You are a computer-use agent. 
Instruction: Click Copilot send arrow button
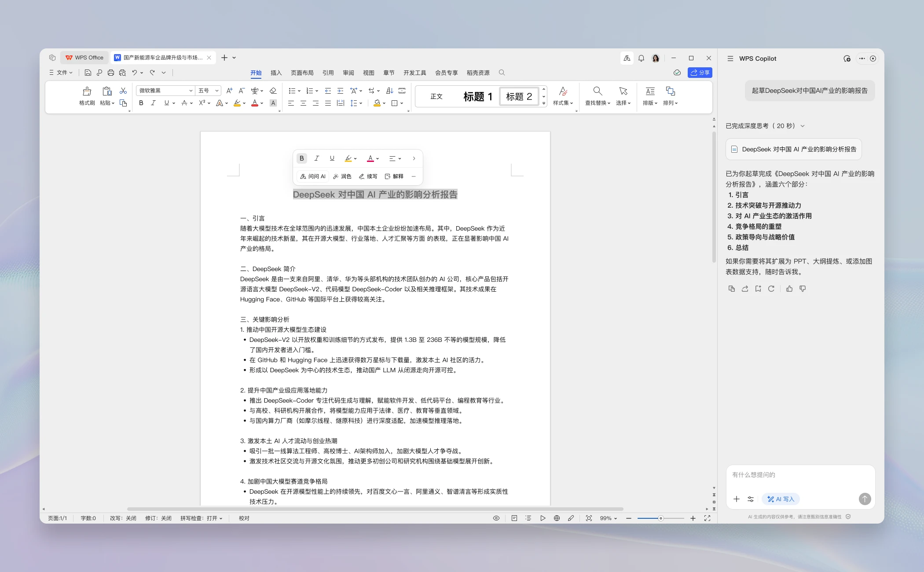click(x=865, y=499)
